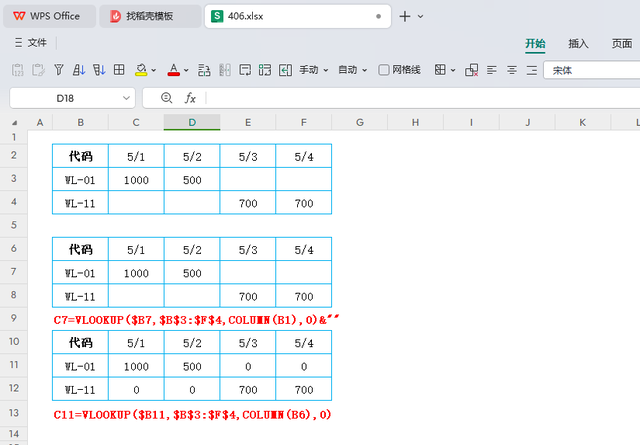
Task: Click the borders grid icon
Action: coord(119,70)
